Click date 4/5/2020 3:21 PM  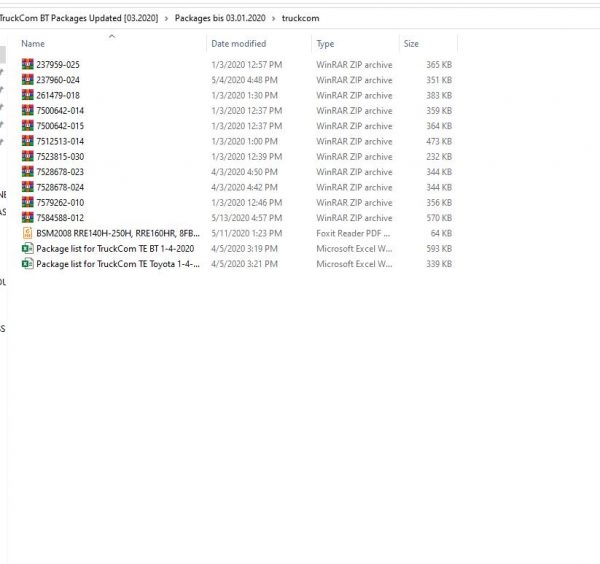(x=245, y=264)
